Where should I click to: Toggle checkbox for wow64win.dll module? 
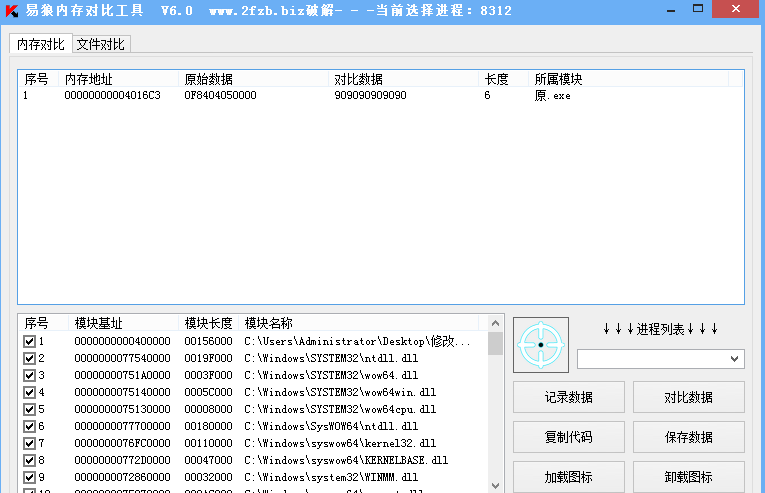click(29, 393)
